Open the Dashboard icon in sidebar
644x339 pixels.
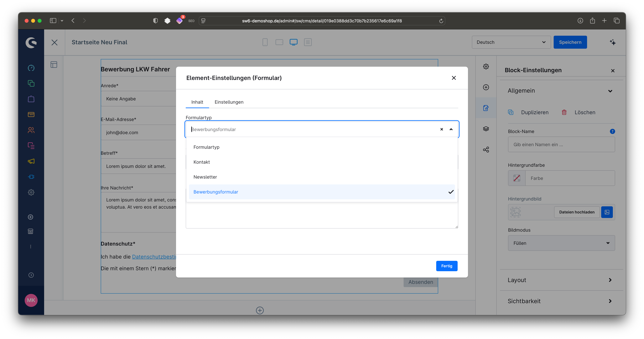coord(31,68)
